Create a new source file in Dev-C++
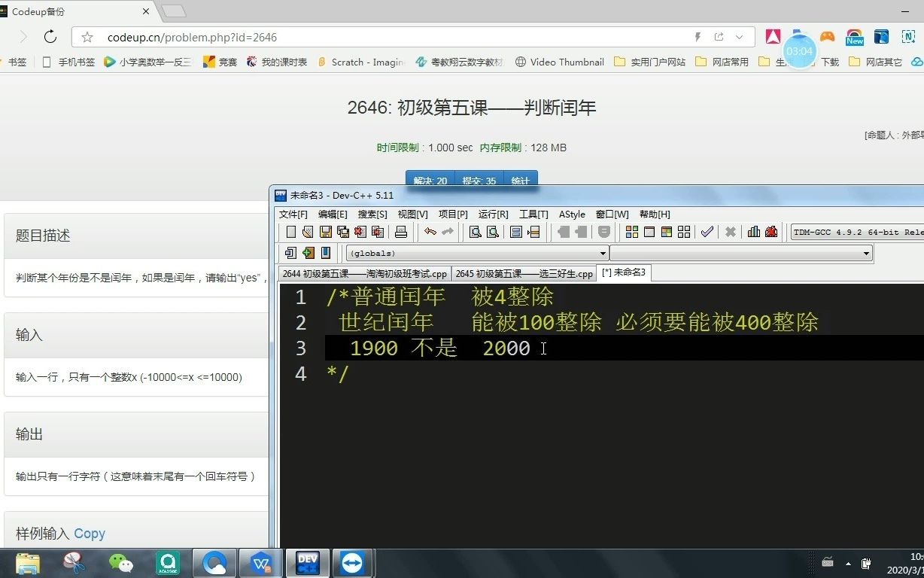 coord(290,232)
